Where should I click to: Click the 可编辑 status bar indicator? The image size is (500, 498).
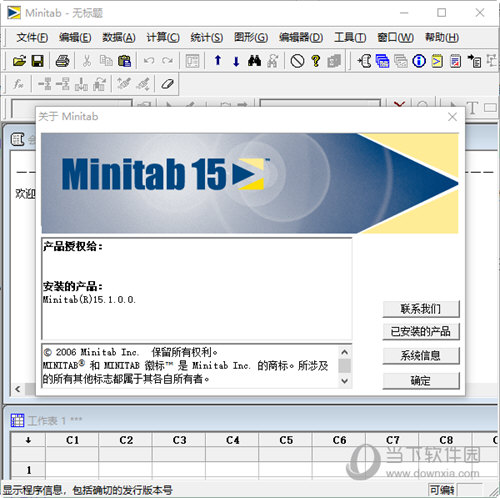point(442,490)
